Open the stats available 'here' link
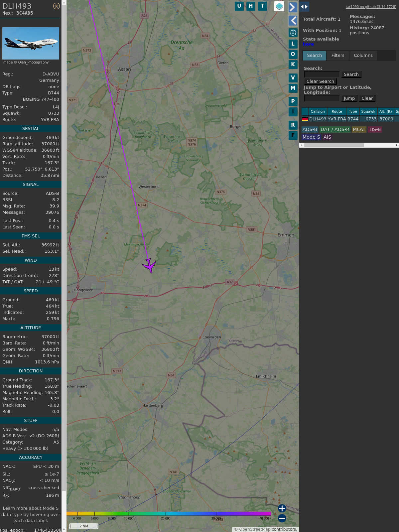 (x=308, y=44)
